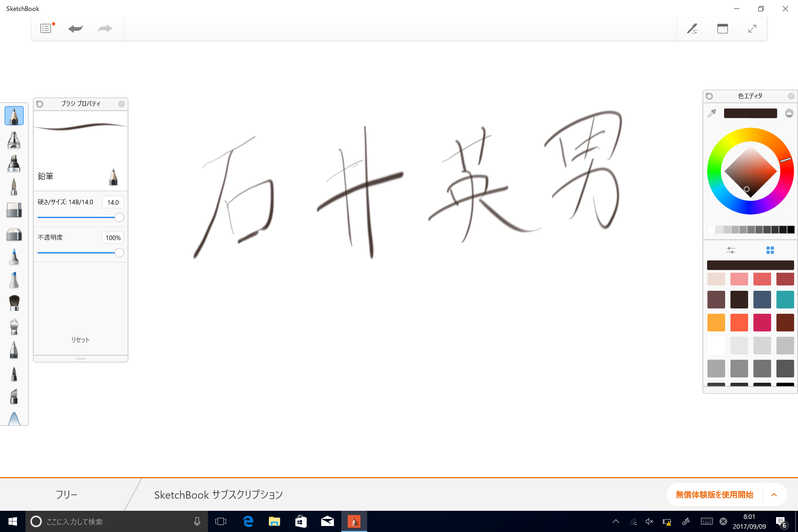
Task: Collapse the subscription banner with the chevron
Action: pos(774,495)
